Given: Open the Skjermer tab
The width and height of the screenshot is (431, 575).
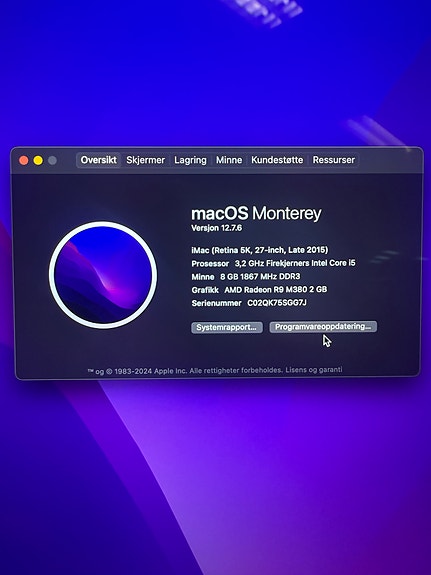Looking at the screenshot, I should point(145,160).
